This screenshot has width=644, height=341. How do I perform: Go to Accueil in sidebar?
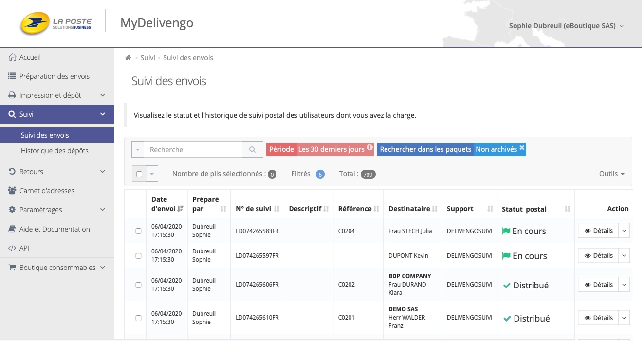pyautogui.click(x=57, y=57)
